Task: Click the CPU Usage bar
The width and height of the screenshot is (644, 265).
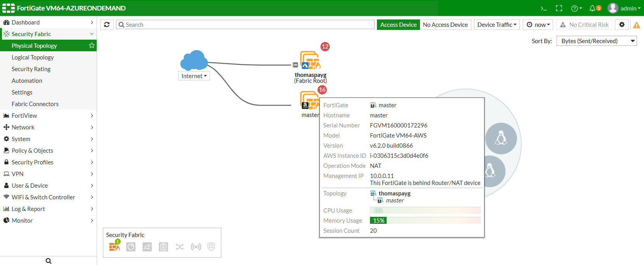Action: (x=425, y=210)
